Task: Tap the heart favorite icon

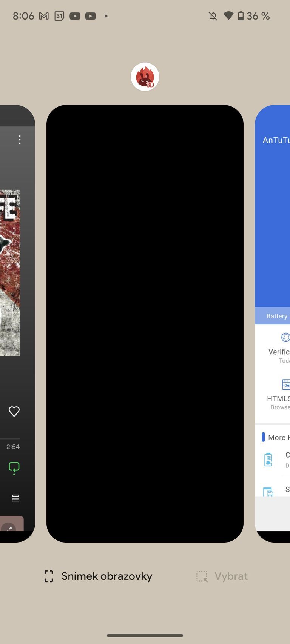Action: [x=14, y=411]
